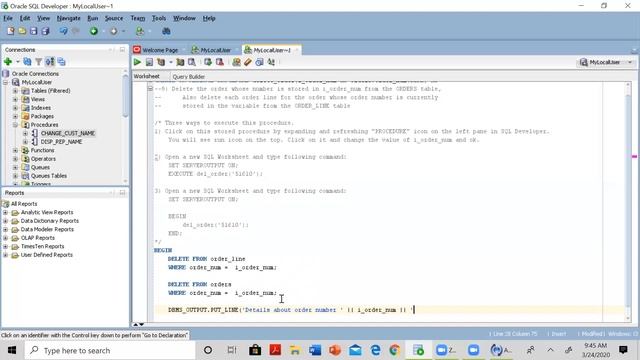Select All Reports node

pos(24,204)
